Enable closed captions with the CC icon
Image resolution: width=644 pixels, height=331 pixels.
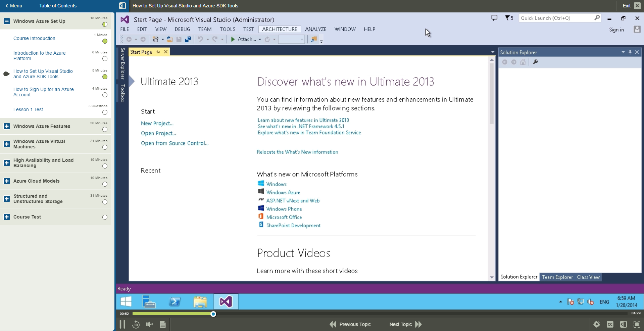coord(610,324)
